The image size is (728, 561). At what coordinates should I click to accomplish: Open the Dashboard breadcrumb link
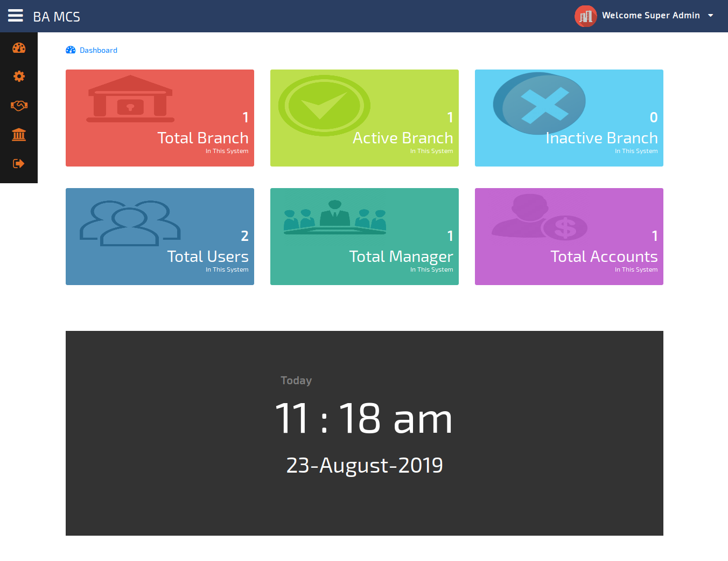click(x=99, y=50)
